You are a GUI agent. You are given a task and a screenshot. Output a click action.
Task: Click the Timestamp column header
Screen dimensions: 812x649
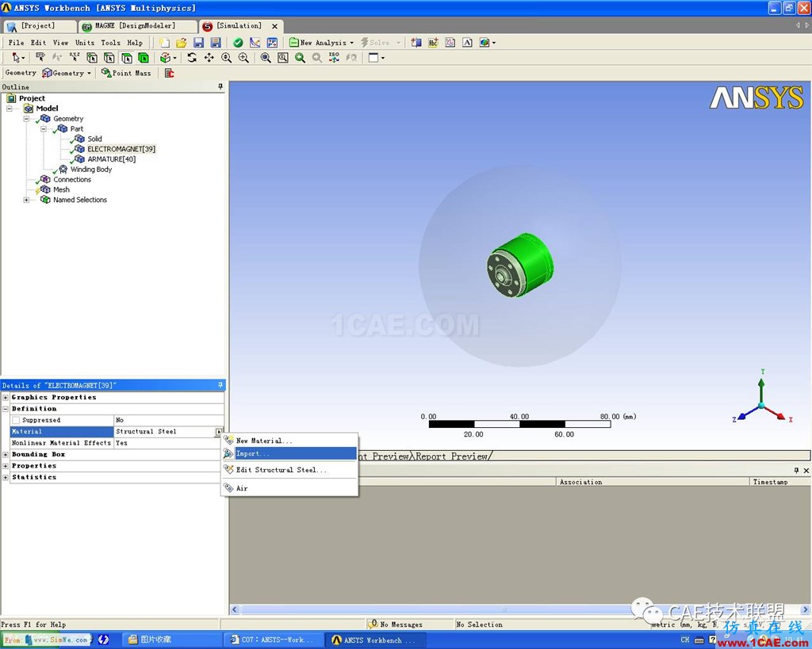[780, 482]
